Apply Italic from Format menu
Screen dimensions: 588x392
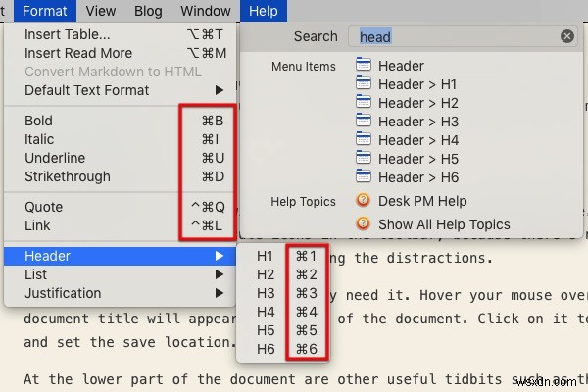point(120,139)
